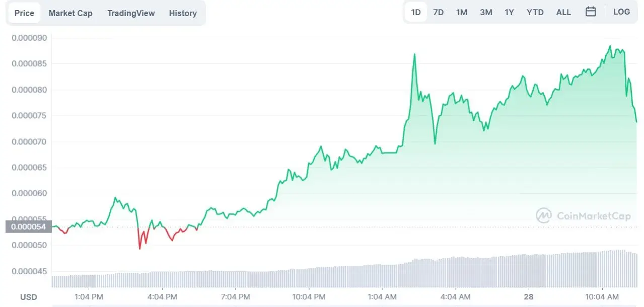Screen dimensions: 644x307
Task: Select the 1M time range
Action: click(462, 12)
